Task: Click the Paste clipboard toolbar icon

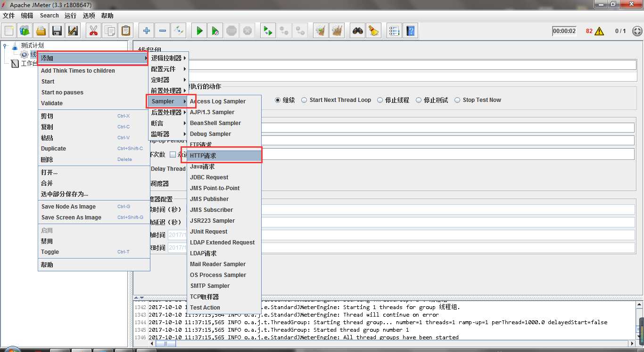Action: [125, 31]
